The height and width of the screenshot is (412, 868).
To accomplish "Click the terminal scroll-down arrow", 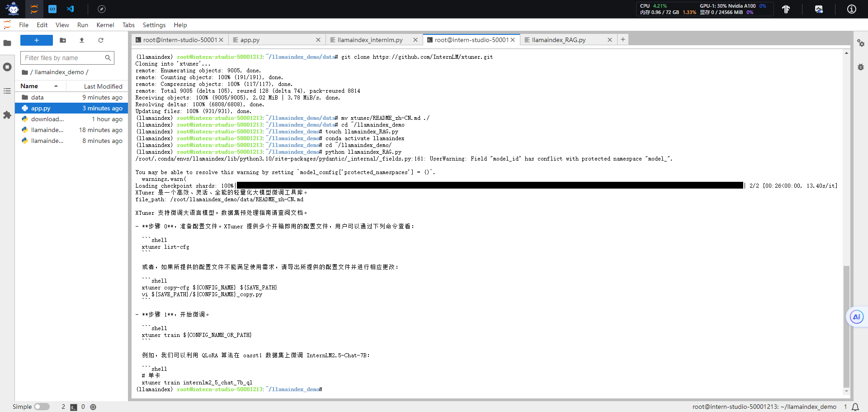I will pyautogui.click(x=846, y=392).
